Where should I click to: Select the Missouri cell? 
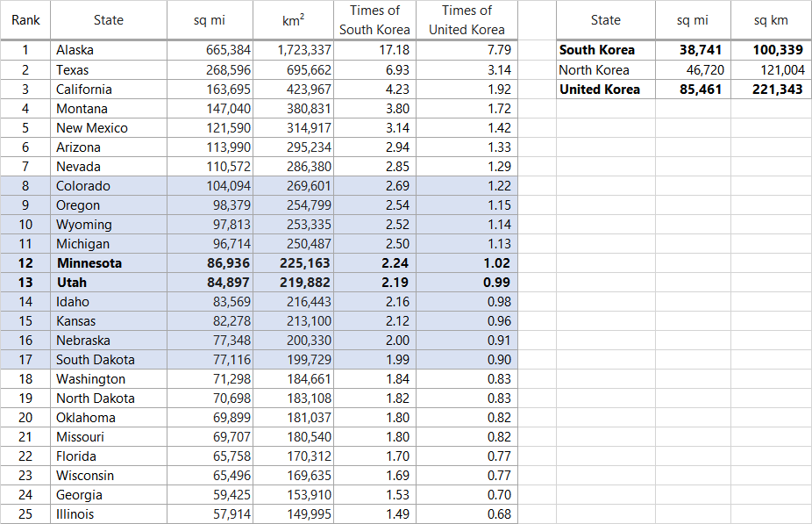[108, 437]
